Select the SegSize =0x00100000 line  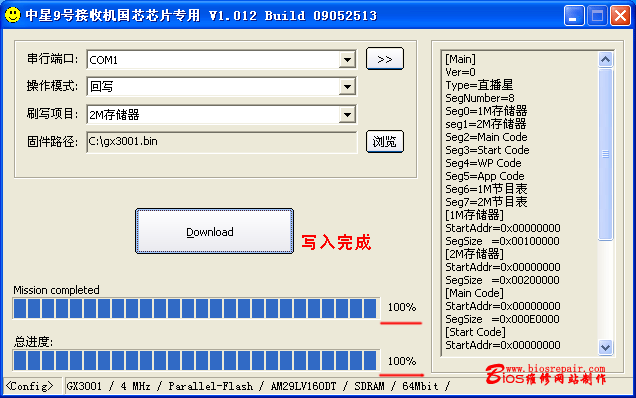click(502, 241)
